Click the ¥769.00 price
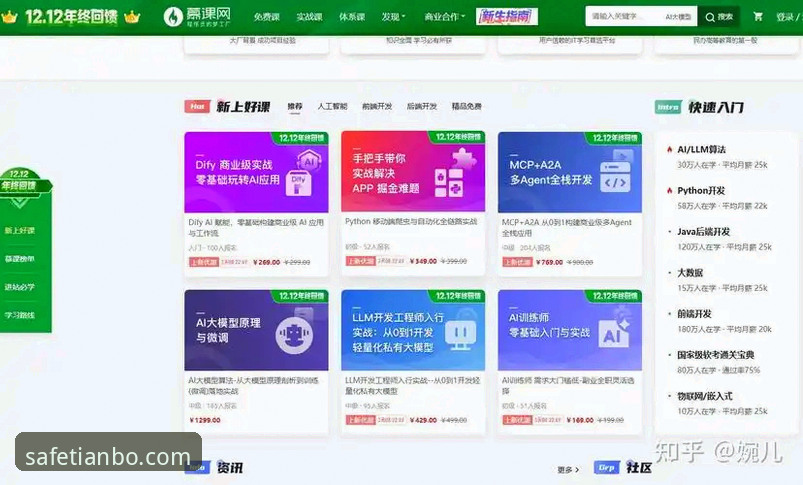The image size is (803, 485). pyautogui.click(x=549, y=262)
